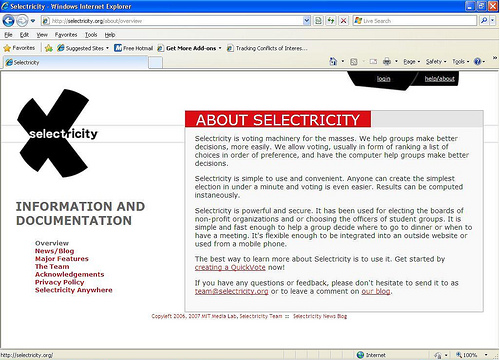Click the login link
The image size is (500, 360).
[x=383, y=79]
